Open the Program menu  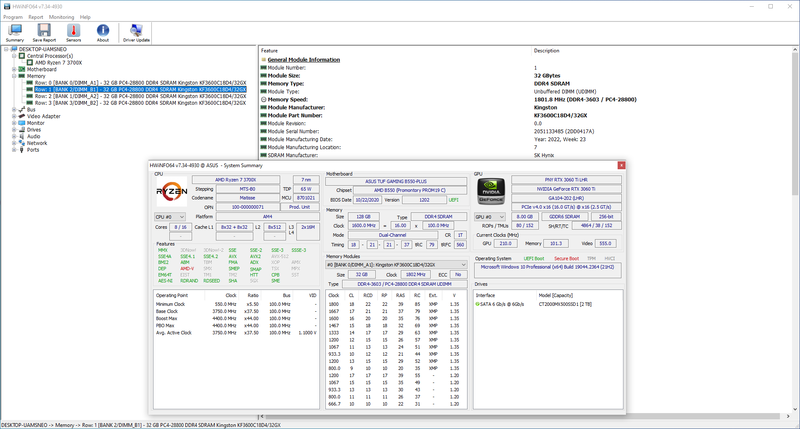tap(13, 17)
